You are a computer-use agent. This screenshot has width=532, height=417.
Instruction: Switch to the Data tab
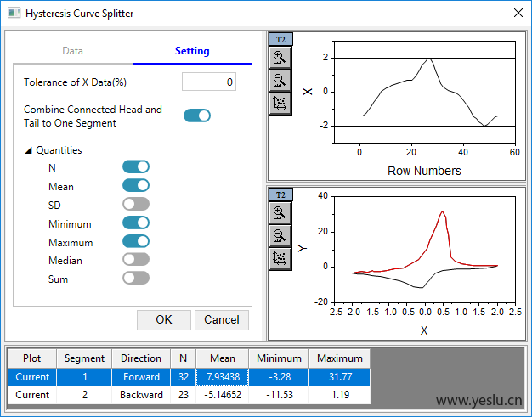tap(72, 51)
